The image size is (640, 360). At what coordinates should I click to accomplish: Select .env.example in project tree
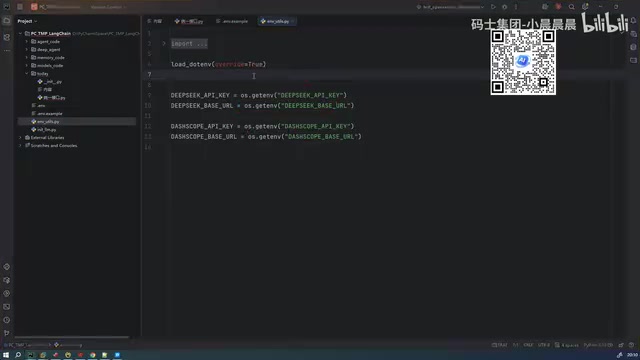47,113
